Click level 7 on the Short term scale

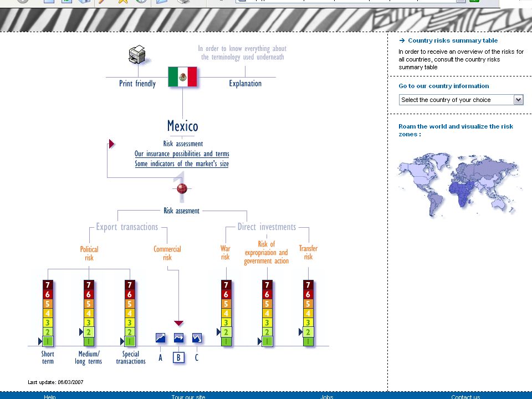[x=48, y=285]
